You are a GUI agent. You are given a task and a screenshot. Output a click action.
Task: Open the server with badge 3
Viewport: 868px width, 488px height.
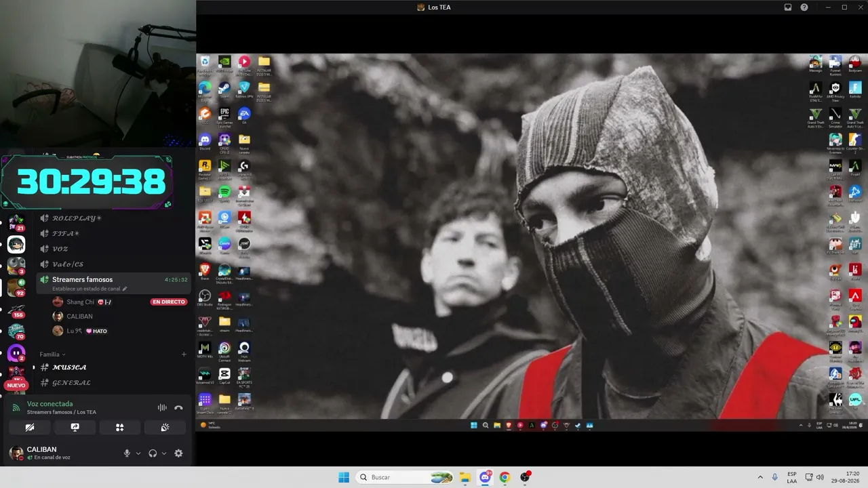tap(16, 266)
